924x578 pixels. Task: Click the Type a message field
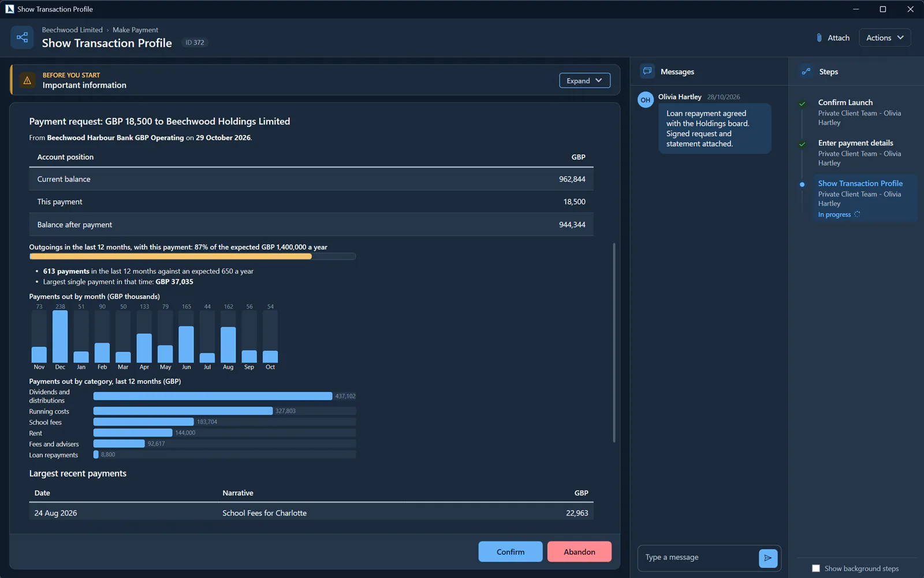[x=698, y=557]
